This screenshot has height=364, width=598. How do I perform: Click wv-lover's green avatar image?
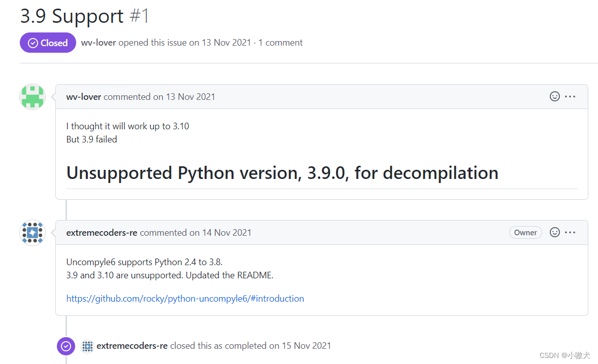32,97
